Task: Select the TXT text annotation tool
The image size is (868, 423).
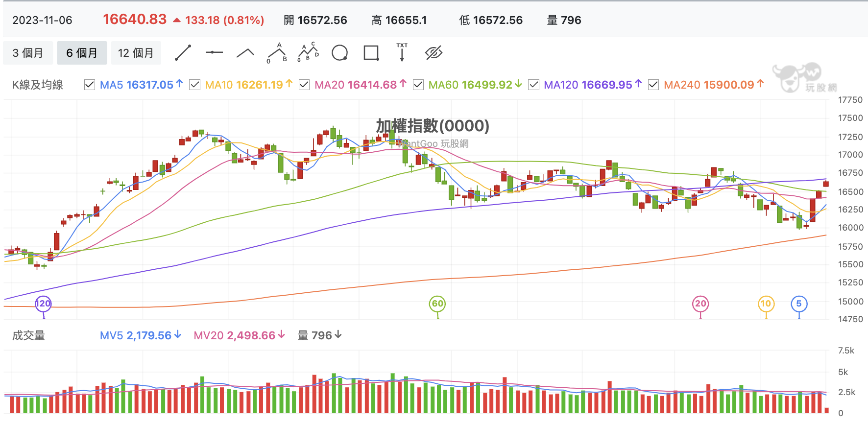Action: tap(402, 52)
